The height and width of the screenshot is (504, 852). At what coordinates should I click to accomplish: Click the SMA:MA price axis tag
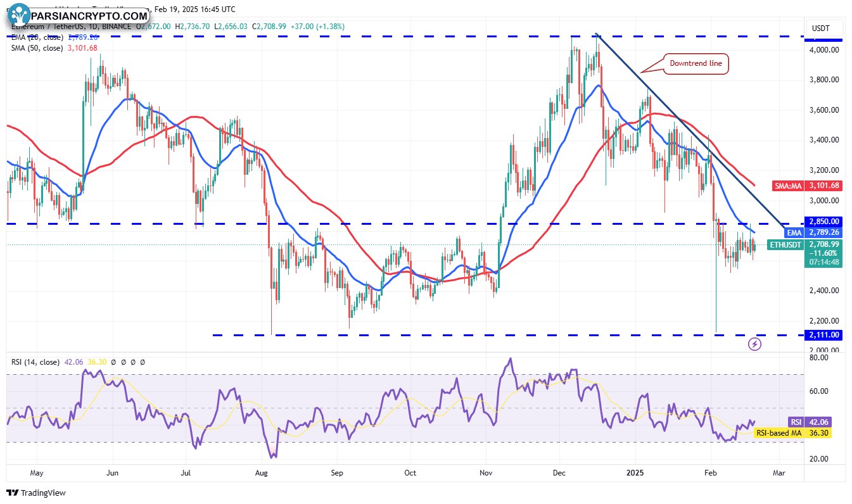(787, 186)
